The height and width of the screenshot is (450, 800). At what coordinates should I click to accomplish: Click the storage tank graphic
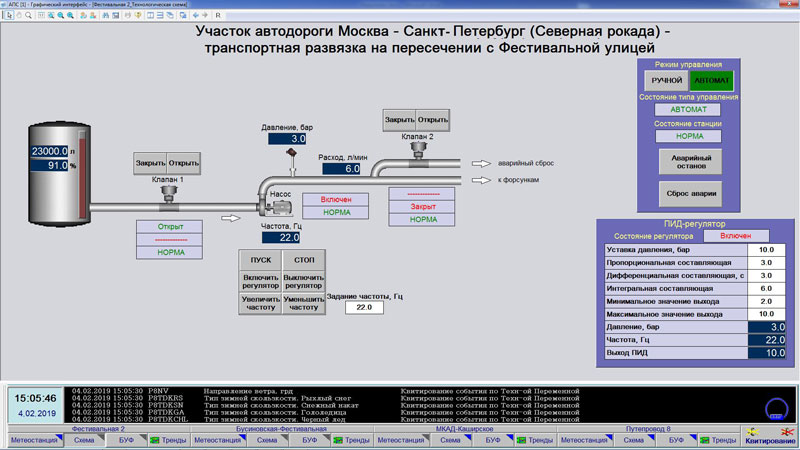tap(59, 174)
